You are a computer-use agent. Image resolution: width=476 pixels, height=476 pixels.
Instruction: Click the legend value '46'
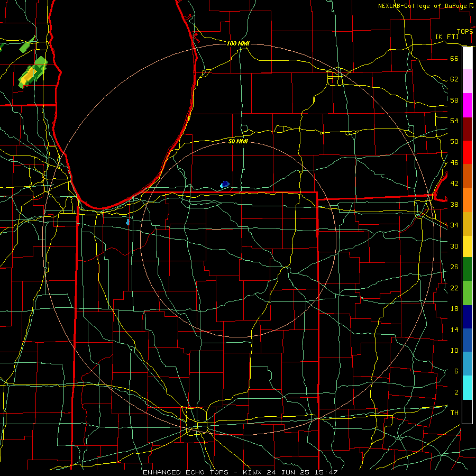coord(454,163)
